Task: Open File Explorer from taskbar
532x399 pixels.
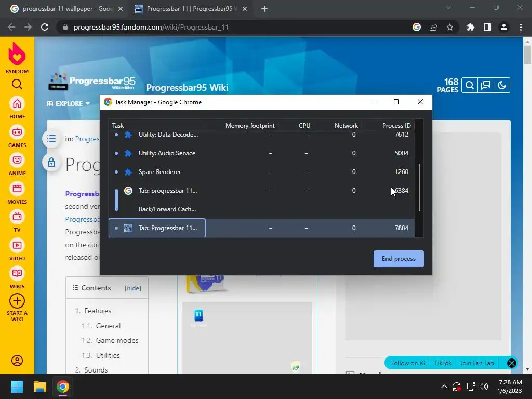Action: coord(39,387)
